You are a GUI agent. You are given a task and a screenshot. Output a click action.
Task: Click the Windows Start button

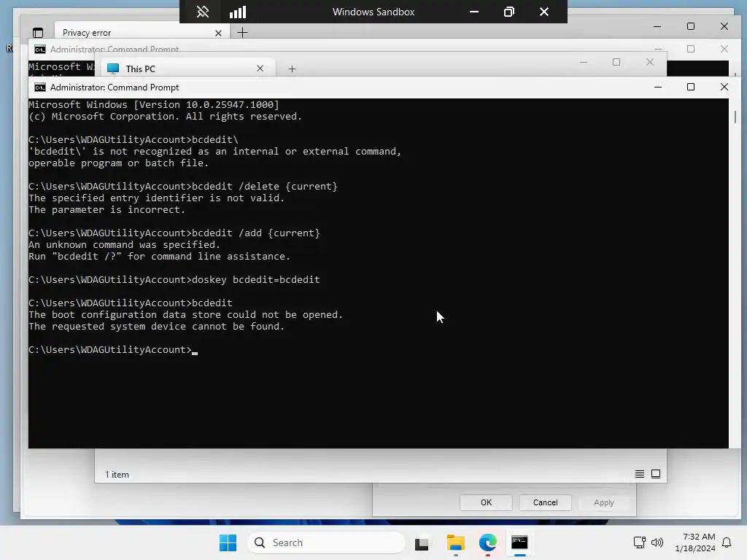click(x=228, y=542)
